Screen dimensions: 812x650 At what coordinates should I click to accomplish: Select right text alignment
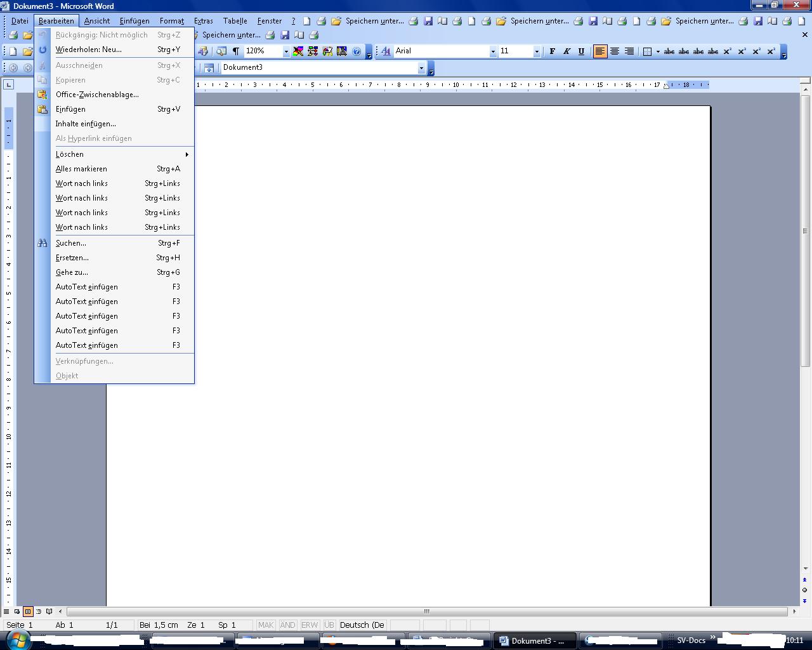click(629, 51)
